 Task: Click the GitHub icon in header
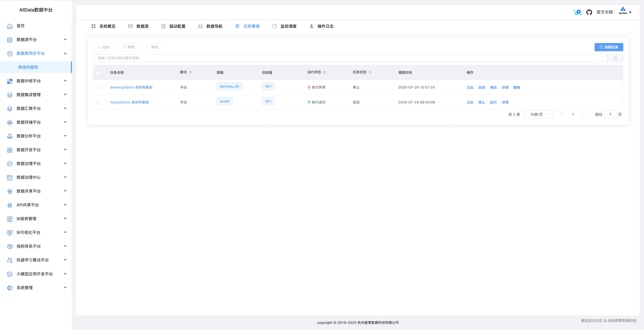coord(589,12)
